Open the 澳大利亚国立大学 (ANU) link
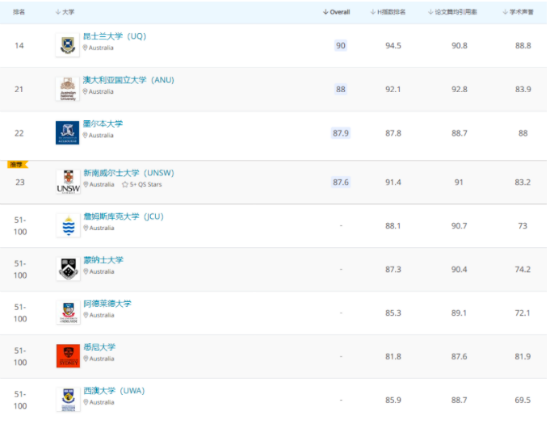Screen dimensions: 550x425 [129, 80]
